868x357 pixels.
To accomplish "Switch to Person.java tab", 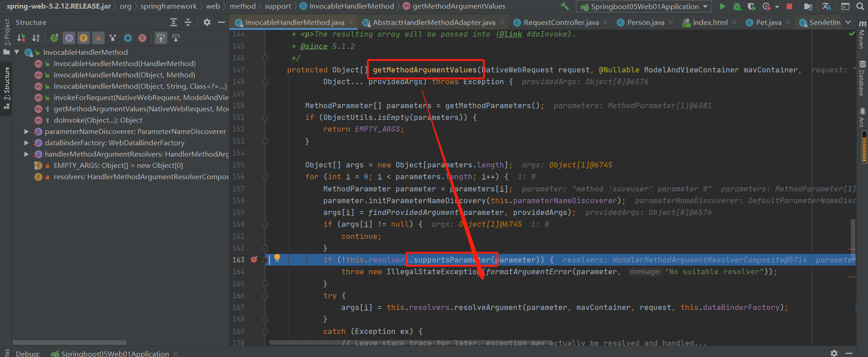I will pyautogui.click(x=646, y=22).
